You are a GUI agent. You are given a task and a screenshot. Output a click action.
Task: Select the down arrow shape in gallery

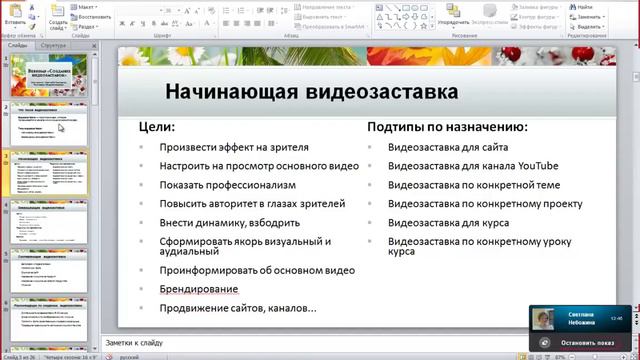coord(415,17)
